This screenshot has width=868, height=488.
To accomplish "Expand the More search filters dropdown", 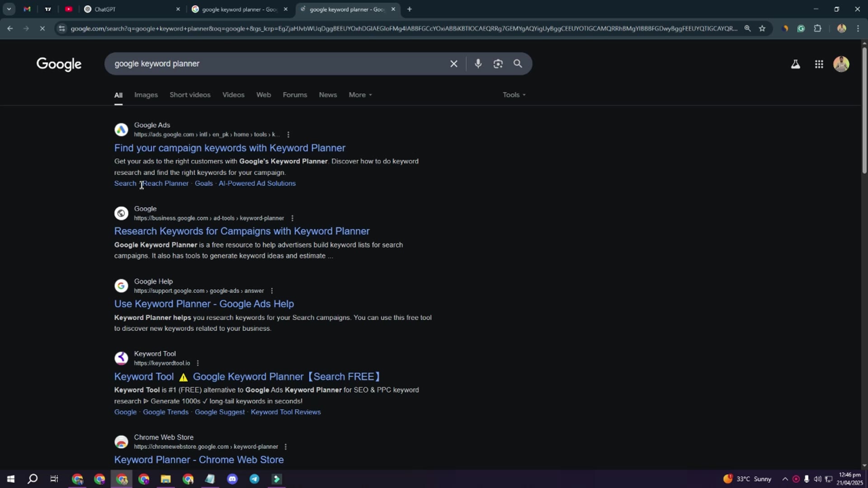I will 360,95.
